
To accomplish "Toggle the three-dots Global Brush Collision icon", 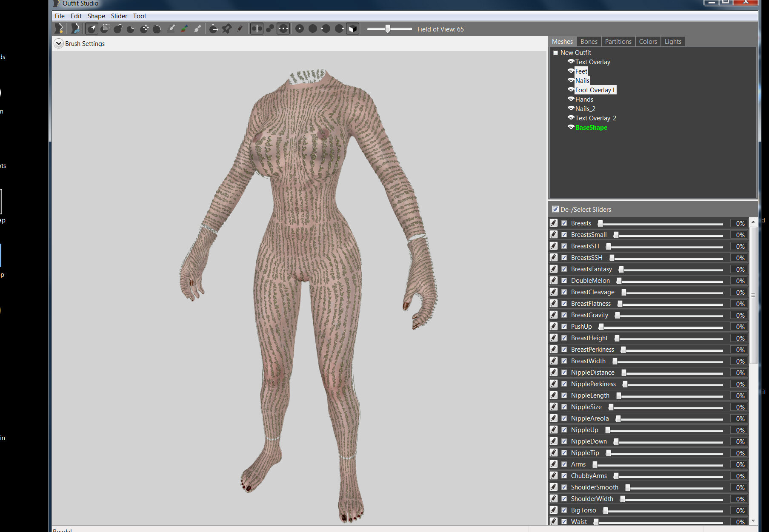I will click(283, 28).
